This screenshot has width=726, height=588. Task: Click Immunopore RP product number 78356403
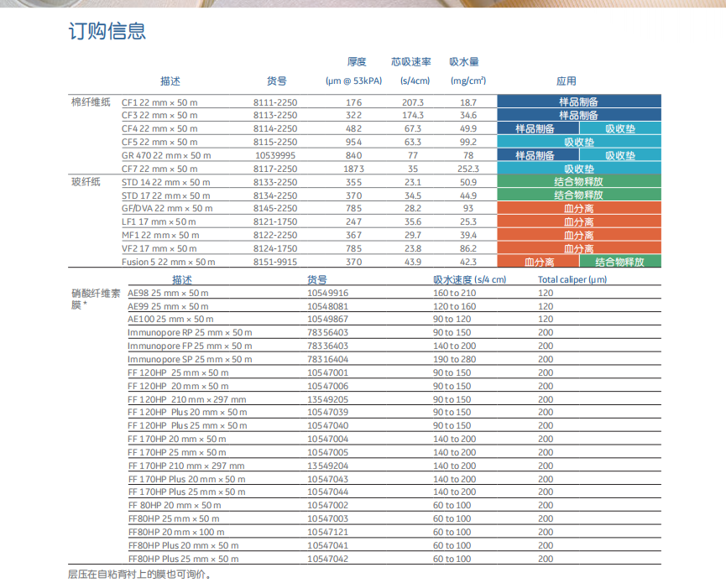pyautogui.click(x=328, y=333)
